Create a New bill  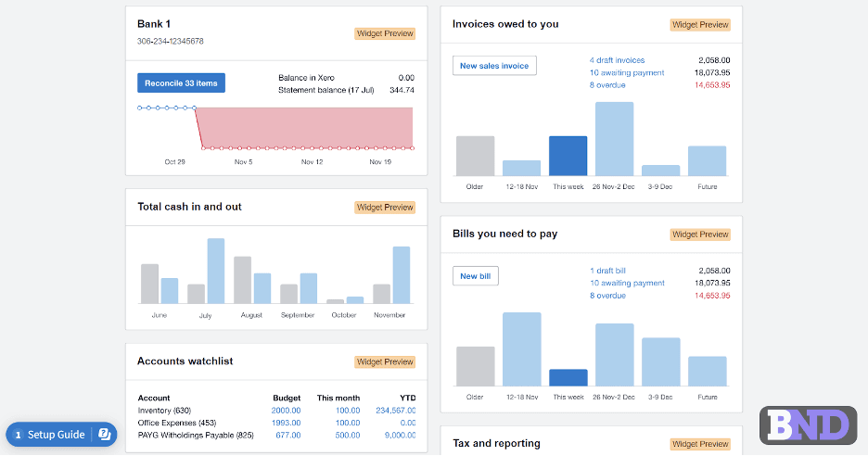point(475,276)
